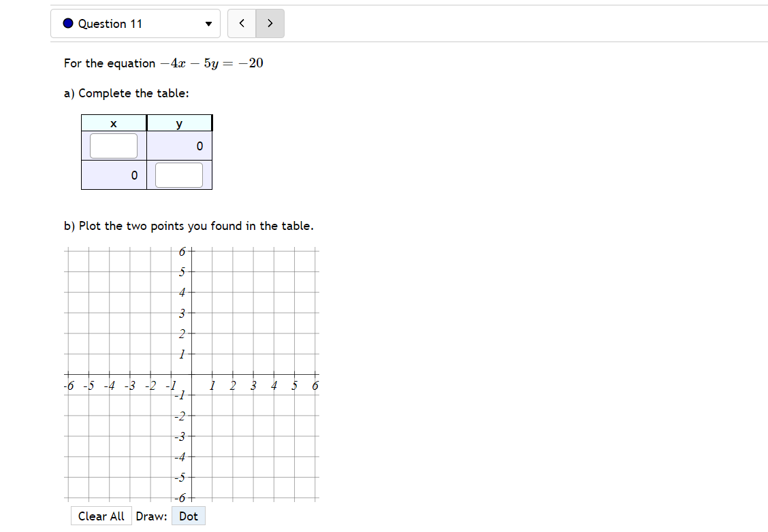Select the Dot draw mode
Image resolution: width=768 pixels, height=532 pixels.
pos(189,516)
